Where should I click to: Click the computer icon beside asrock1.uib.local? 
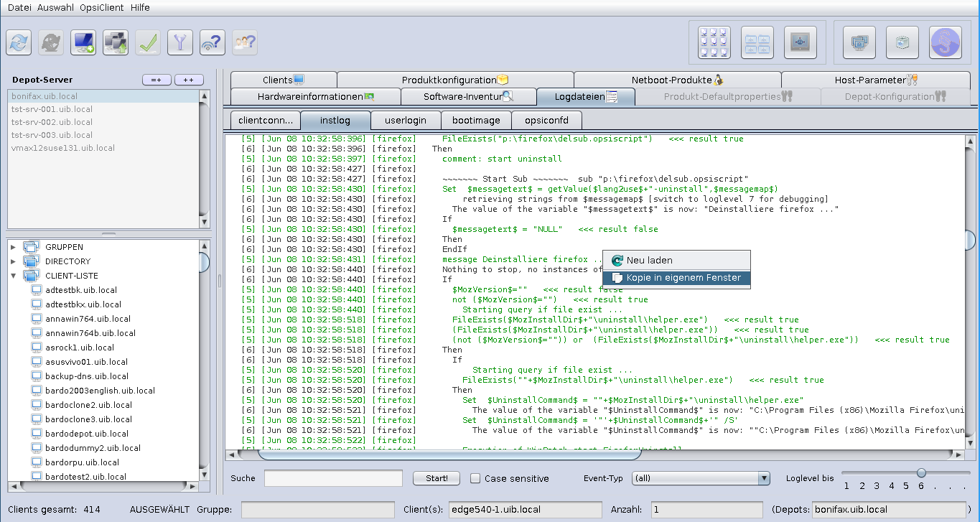click(37, 348)
